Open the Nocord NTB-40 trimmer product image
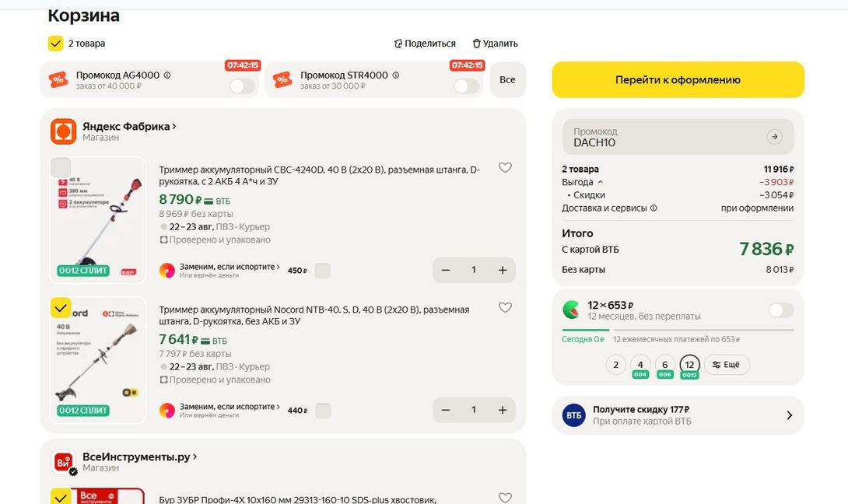The image size is (848, 504). 98,360
